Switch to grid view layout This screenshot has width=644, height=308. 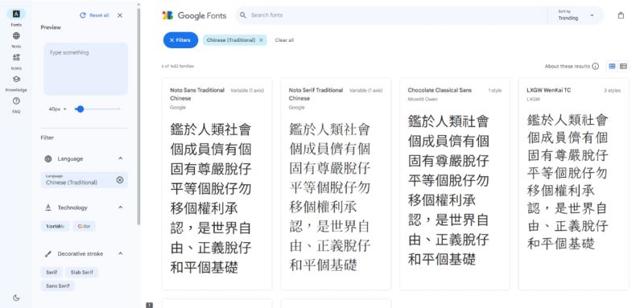click(x=612, y=66)
